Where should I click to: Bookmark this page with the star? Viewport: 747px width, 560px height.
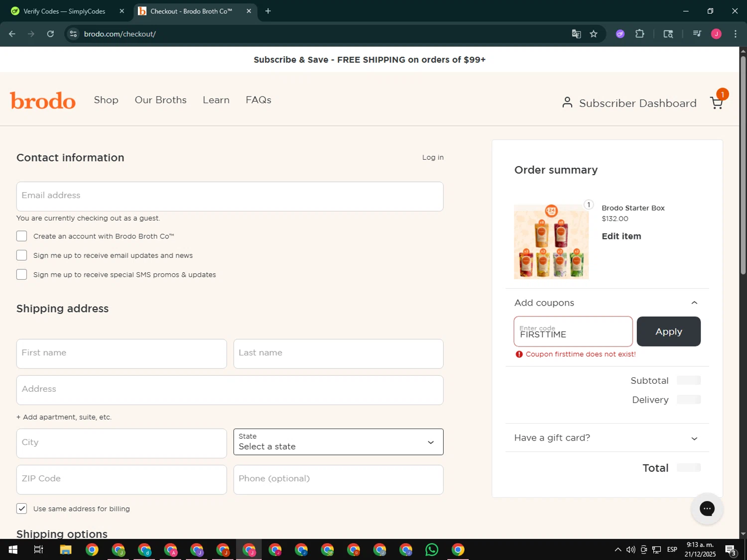coord(593,34)
